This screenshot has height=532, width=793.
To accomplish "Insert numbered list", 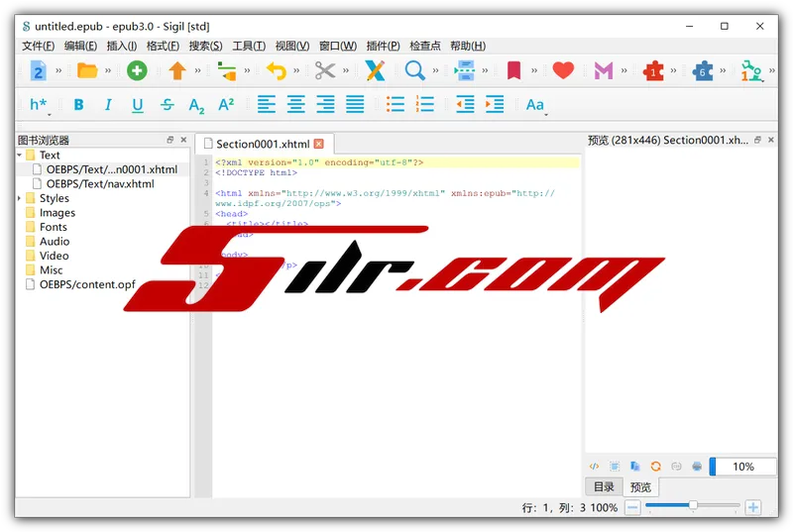I will coord(425,105).
